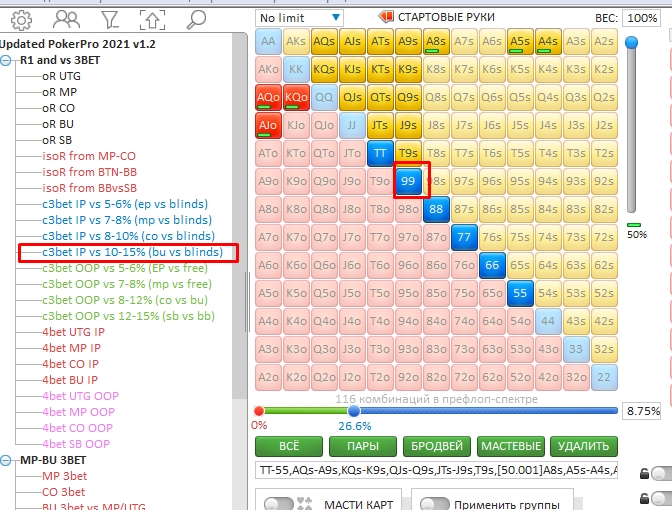Click the УДАЛИТЬ button
The width and height of the screenshot is (672, 510).
[x=584, y=446]
